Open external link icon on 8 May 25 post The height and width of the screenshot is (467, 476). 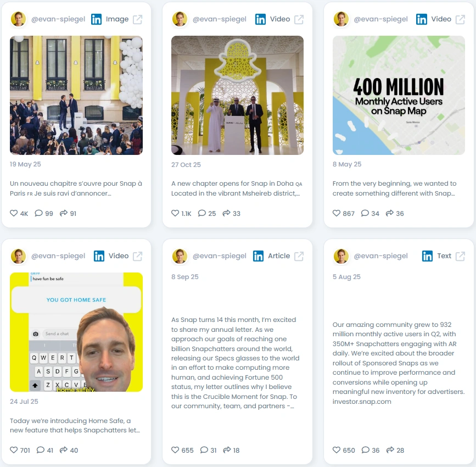460,19
